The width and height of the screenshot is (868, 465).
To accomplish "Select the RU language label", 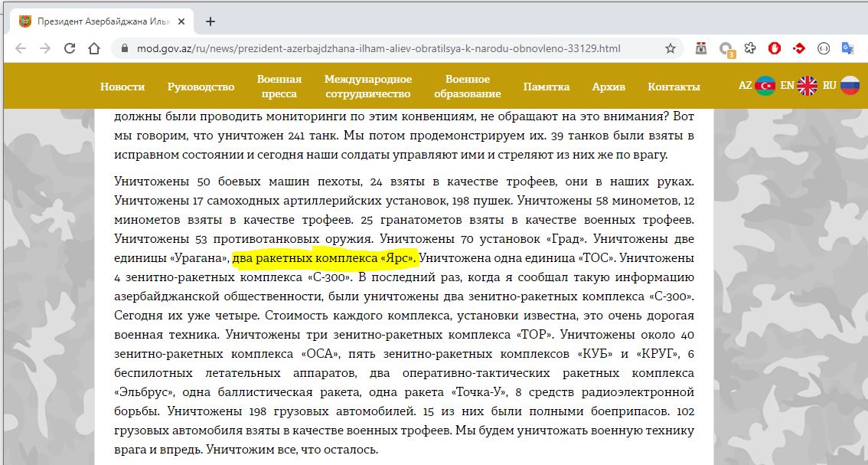I will coord(829,85).
